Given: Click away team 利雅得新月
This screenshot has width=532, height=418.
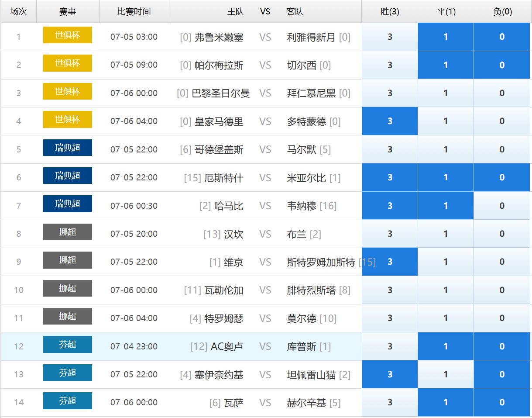Looking at the screenshot, I should click(311, 37).
